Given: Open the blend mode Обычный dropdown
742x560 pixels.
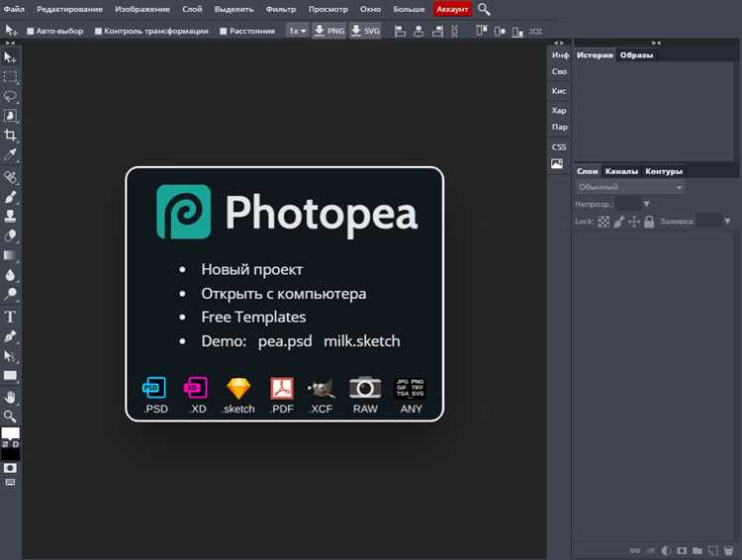Looking at the screenshot, I should tap(630, 187).
